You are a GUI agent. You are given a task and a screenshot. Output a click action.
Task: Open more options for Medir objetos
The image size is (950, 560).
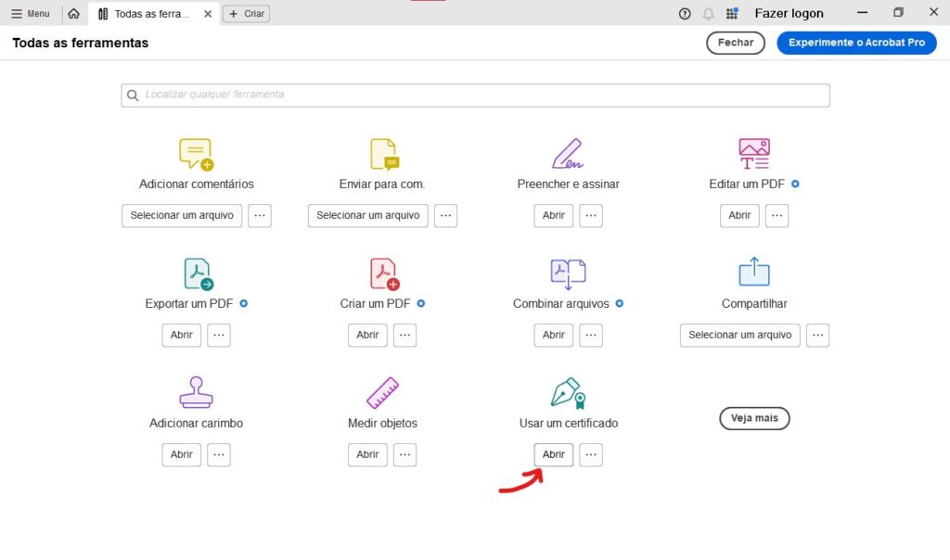[404, 454]
